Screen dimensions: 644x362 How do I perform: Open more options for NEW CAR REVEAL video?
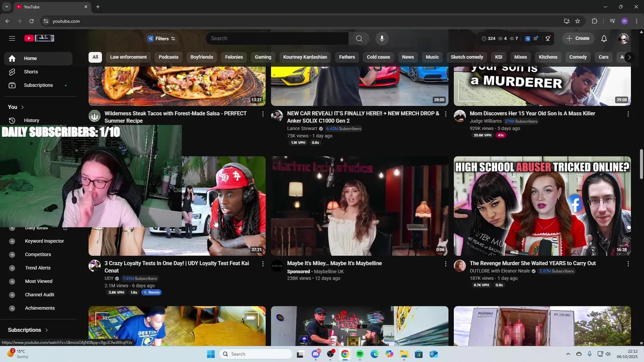coord(445,114)
